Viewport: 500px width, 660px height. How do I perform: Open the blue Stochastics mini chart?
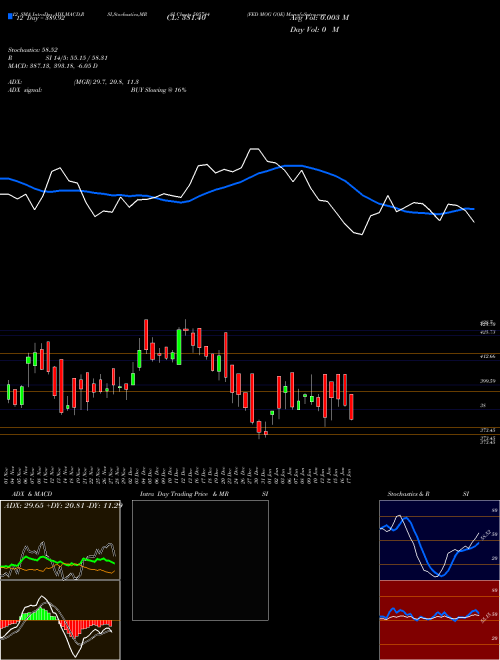tap(439, 540)
